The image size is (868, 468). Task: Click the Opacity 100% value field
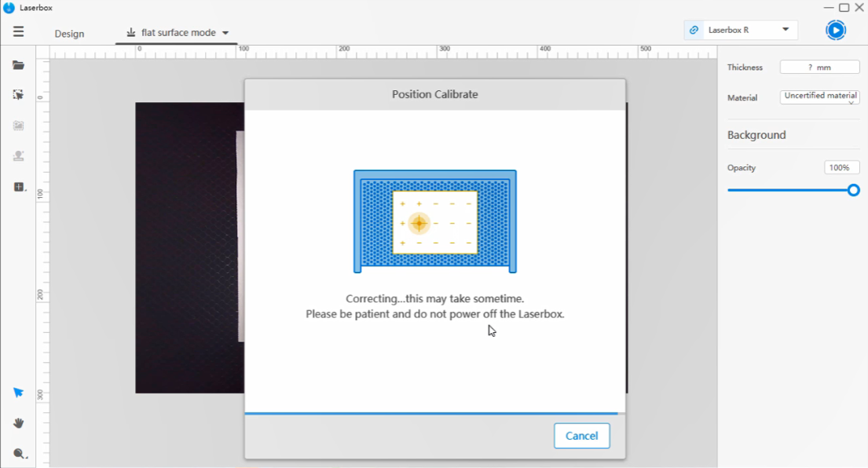coord(841,167)
